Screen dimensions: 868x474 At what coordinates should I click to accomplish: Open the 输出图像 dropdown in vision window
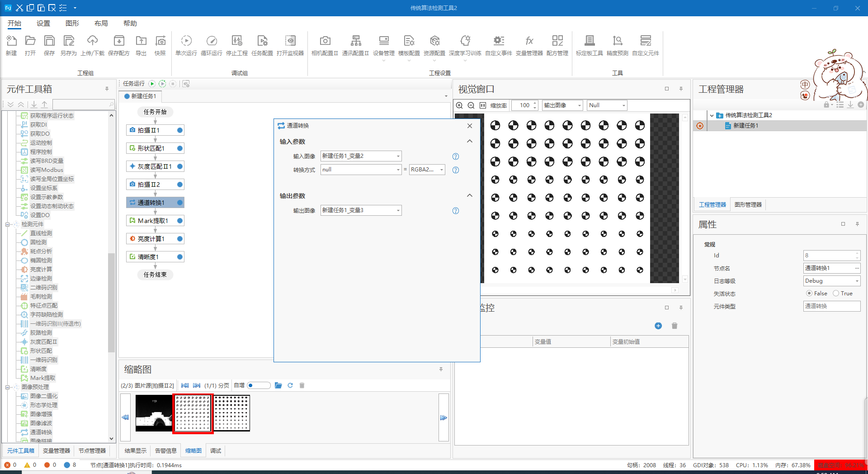point(562,105)
